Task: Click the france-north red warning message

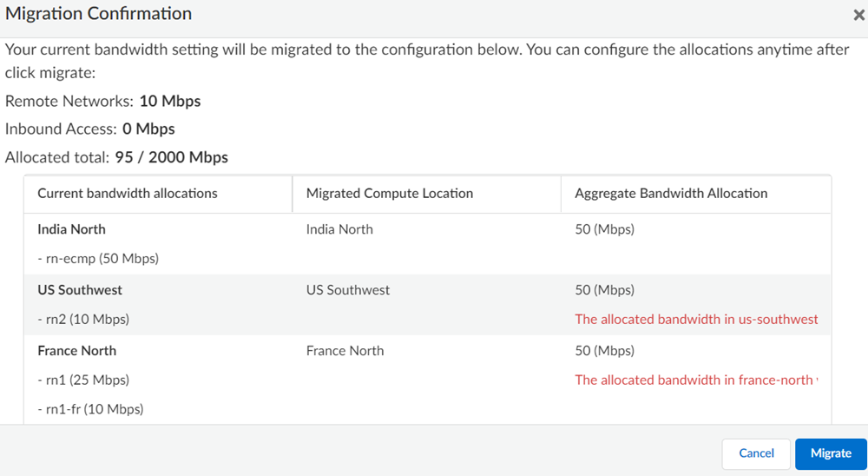Action: [x=695, y=380]
